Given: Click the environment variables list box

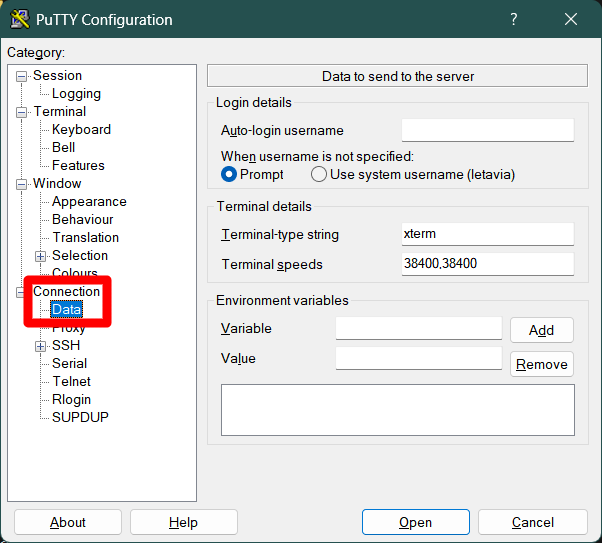Looking at the screenshot, I should [x=398, y=410].
